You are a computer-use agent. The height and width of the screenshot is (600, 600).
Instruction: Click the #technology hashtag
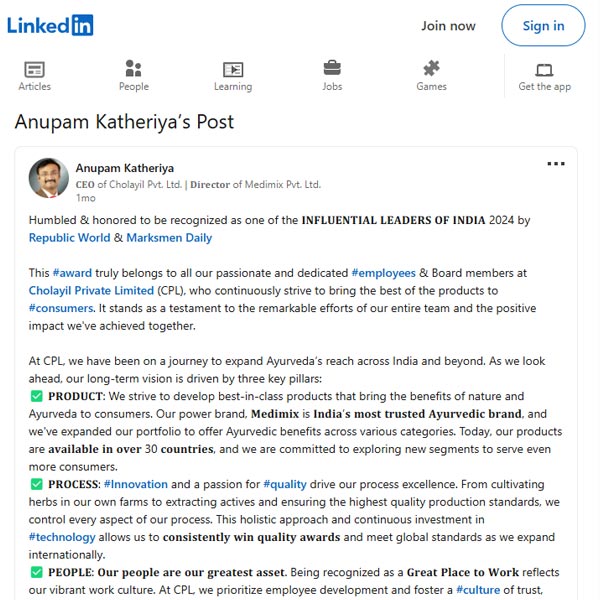[62, 537]
